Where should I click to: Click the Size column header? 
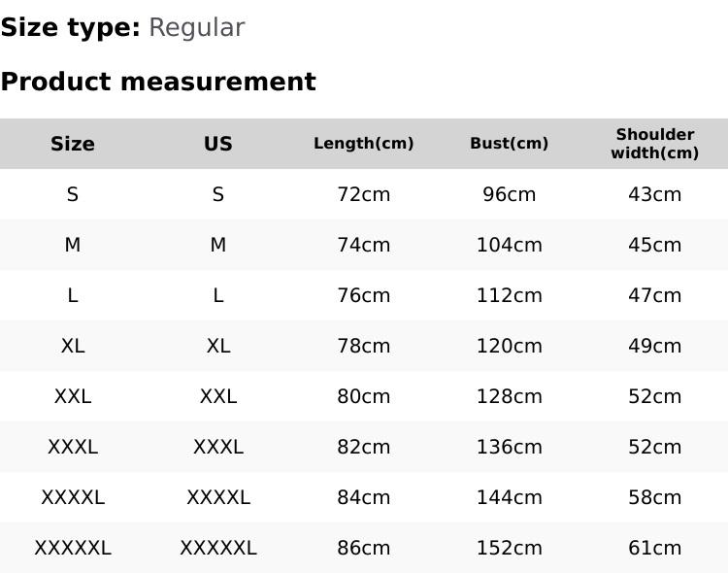(73, 144)
